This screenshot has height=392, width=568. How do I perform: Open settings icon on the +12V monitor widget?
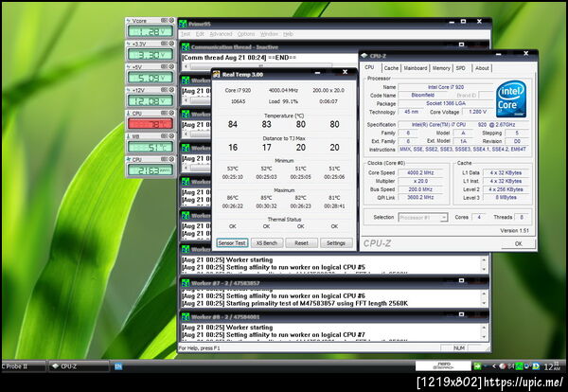(164, 90)
